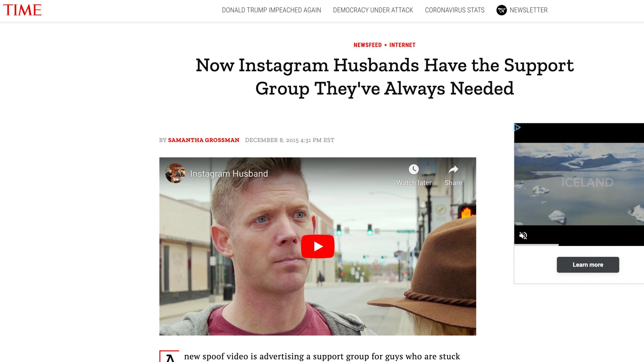Click the AdChoices triangle icon
The height and width of the screenshot is (362, 644).
coord(517,127)
